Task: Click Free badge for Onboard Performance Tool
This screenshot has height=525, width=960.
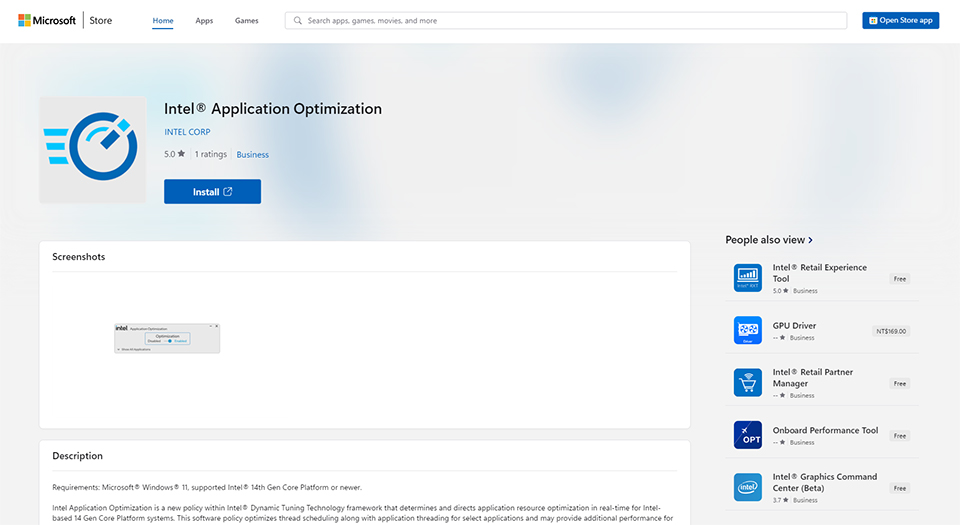Action: click(x=899, y=436)
